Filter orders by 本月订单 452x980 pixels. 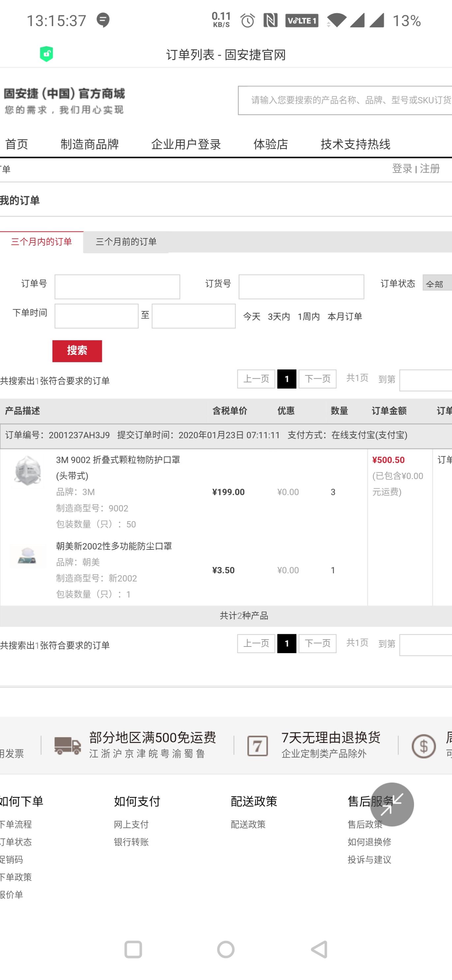[x=344, y=317]
